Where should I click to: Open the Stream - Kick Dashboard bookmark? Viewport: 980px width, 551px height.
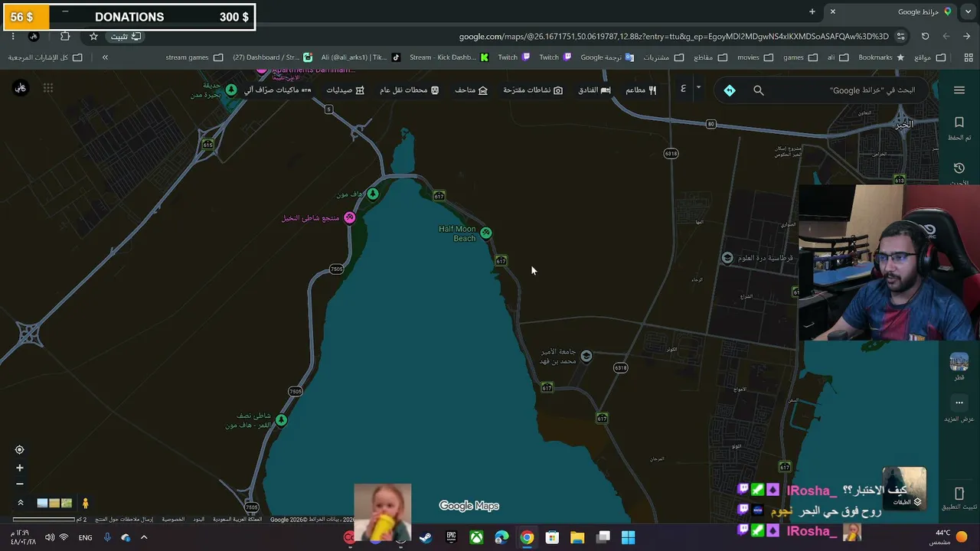point(449,57)
